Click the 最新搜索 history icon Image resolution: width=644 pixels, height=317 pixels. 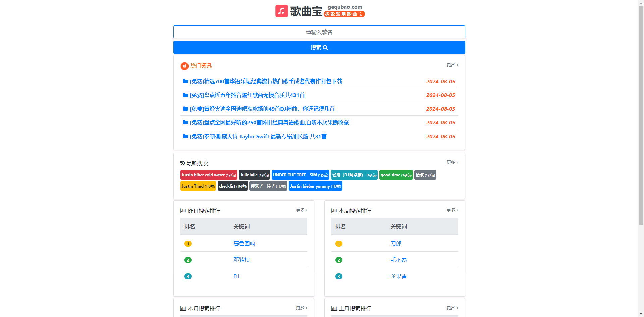pos(182,163)
